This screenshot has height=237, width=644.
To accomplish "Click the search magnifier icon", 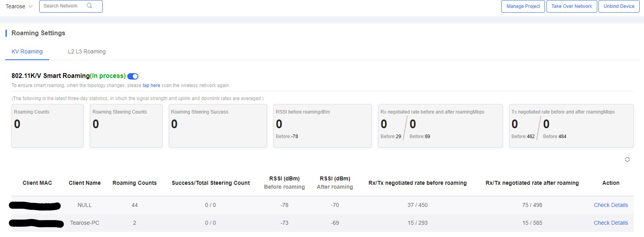I will point(89,6).
